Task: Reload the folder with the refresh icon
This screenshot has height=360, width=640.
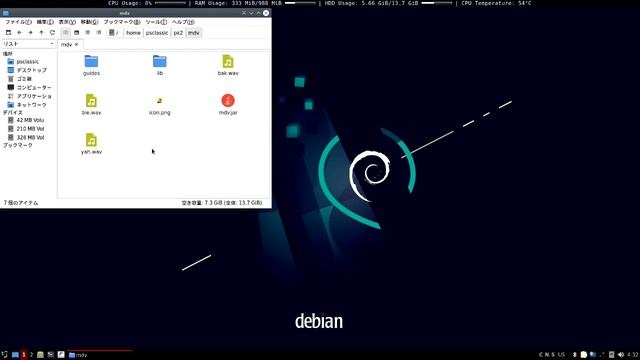Action: point(52,33)
